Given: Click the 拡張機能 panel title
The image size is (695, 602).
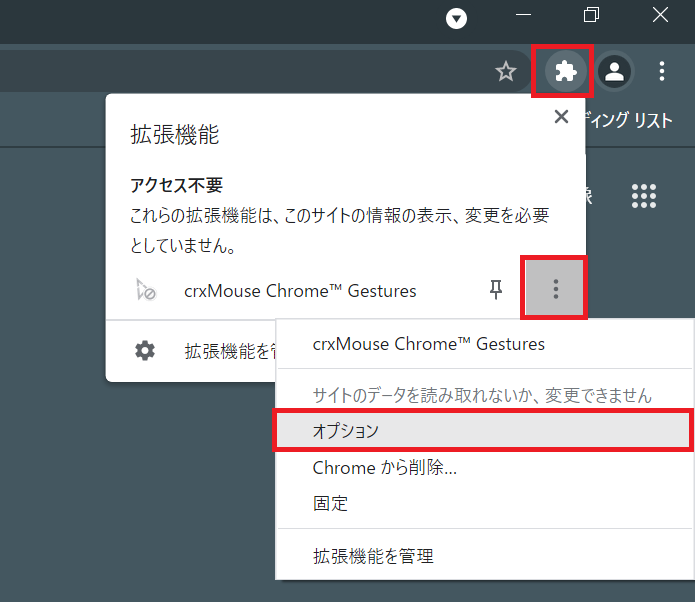Looking at the screenshot, I should [x=175, y=134].
